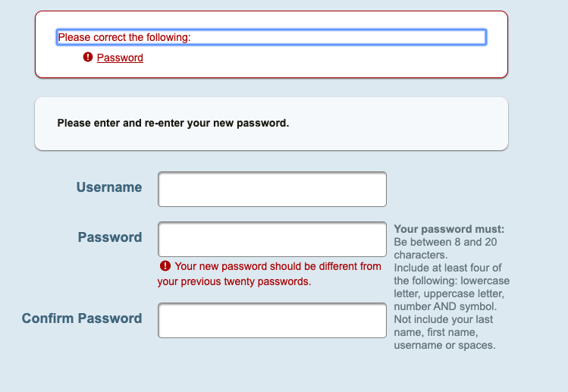Click the 'username or spaces' requirement line
The height and width of the screenshot is (392, 568).
(444, 345)
